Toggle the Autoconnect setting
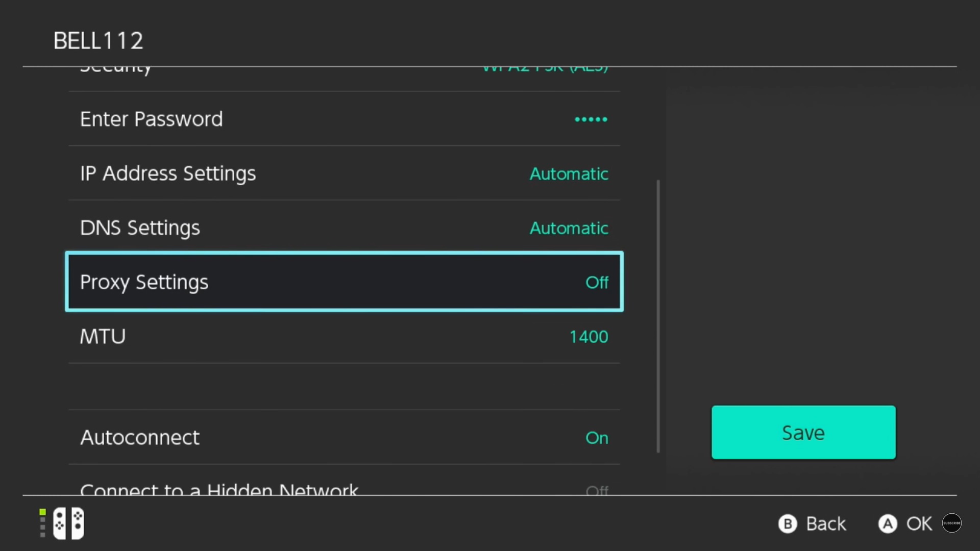Image resolution: width=980 pixels, height=551 pixels. (x=344, y=437)
